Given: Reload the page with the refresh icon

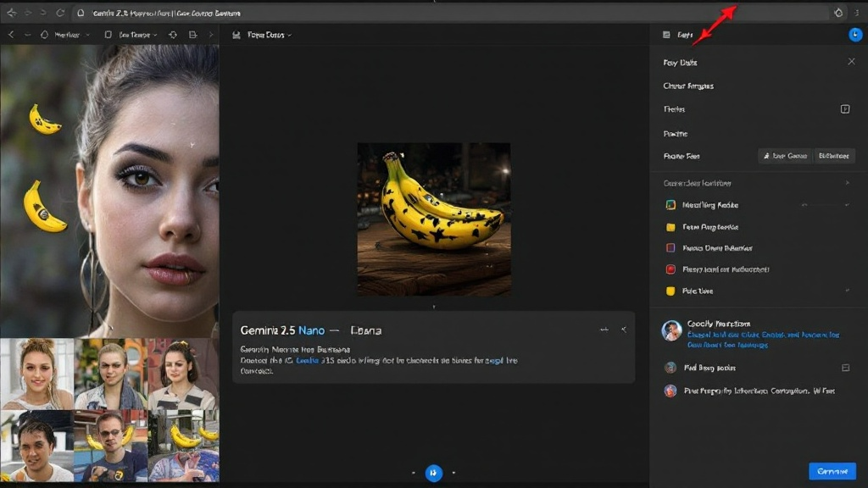Looking at the screenshot, I should (x=60, y=13).
